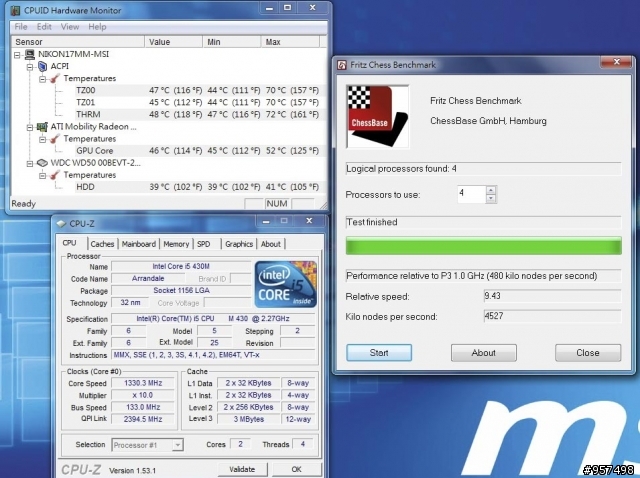
Task: Select the CPU tab in CPU-Z
Action: pos(69,243)
